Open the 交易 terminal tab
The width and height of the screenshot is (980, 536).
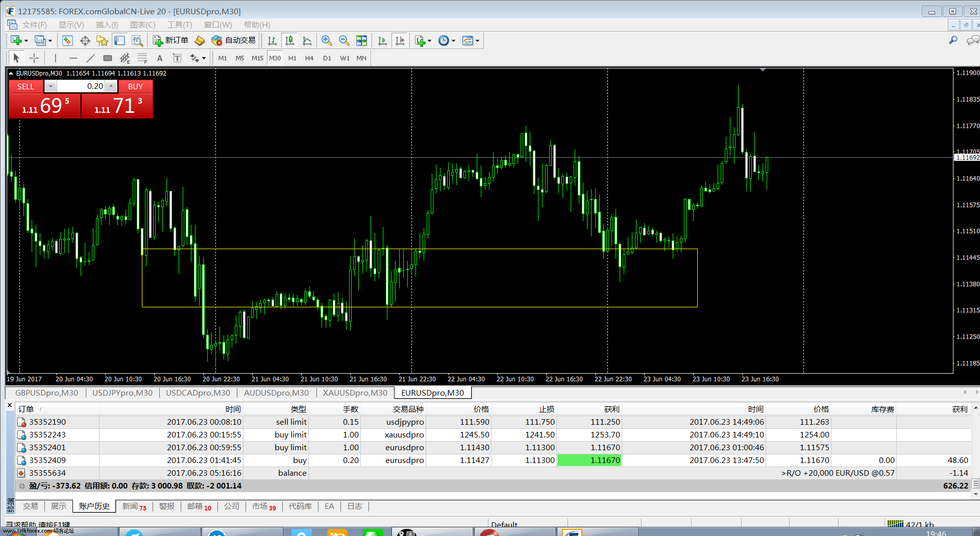pyautogui.click(x=31, y=506)
